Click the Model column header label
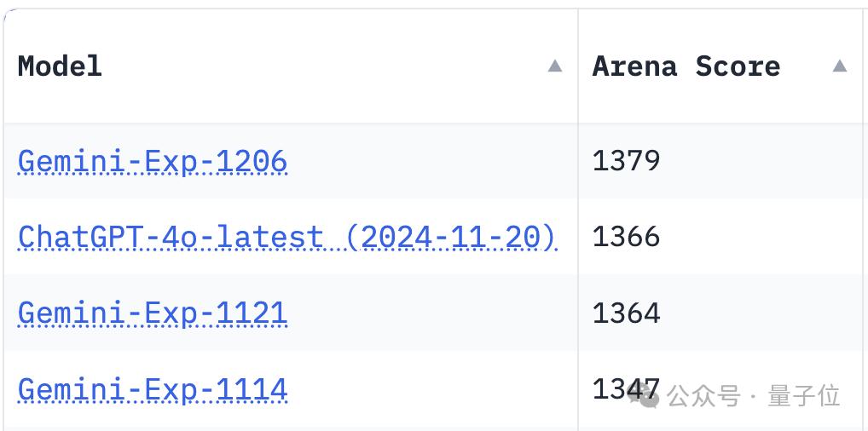Viewport: 868px width, 431px height. 60,66
